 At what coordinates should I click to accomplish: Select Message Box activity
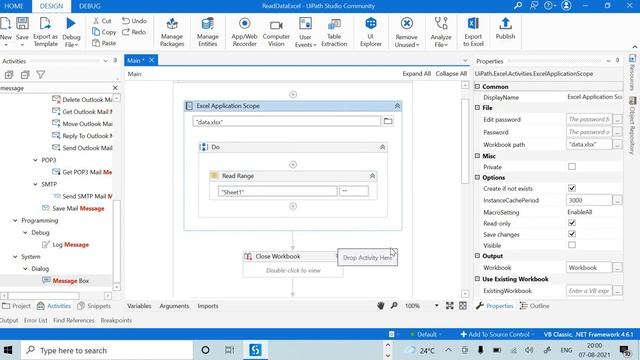coord(65,281)
